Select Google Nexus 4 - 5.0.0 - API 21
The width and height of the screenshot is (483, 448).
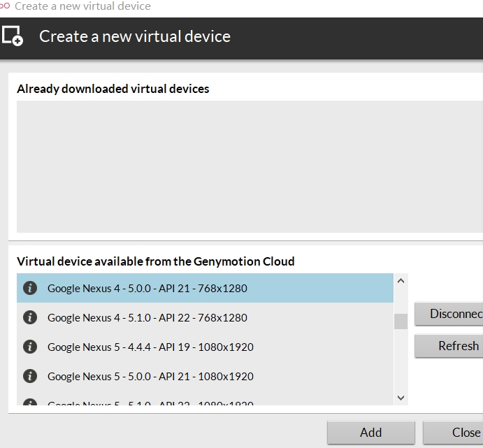[147, 288]
